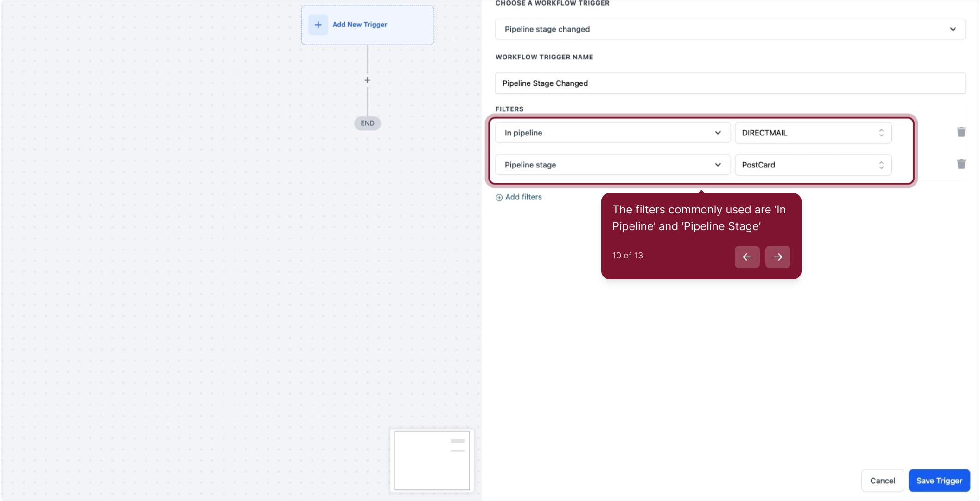The width and height of the screenshot is (980, 501).
Task: Open the Pipeline stage filter type dropdown
Action: (x=612, y=165)
